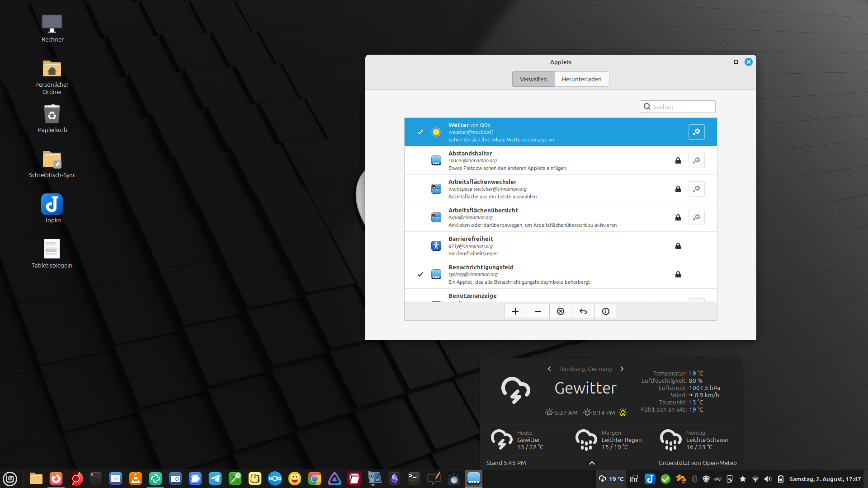This screenshot has height=488, width=868.
Task: Go to next location with right chevron
Action: click(622, 369)
